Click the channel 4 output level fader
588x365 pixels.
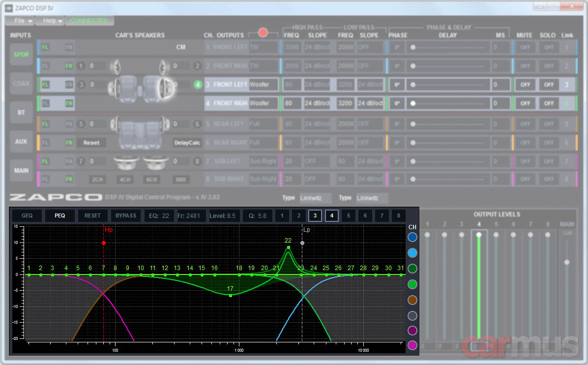[x=479, y=235]
